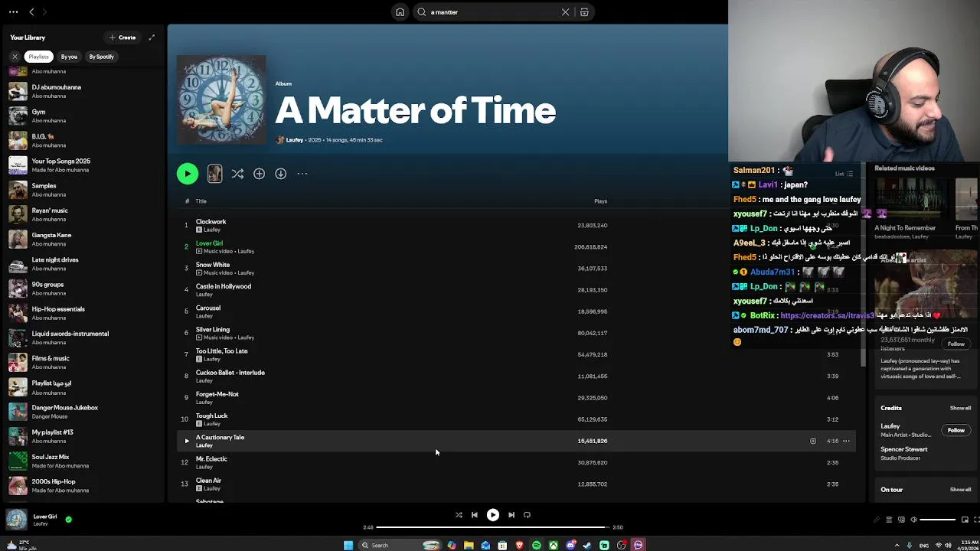Open the DJ abumouhana playlist

point(84,91)
